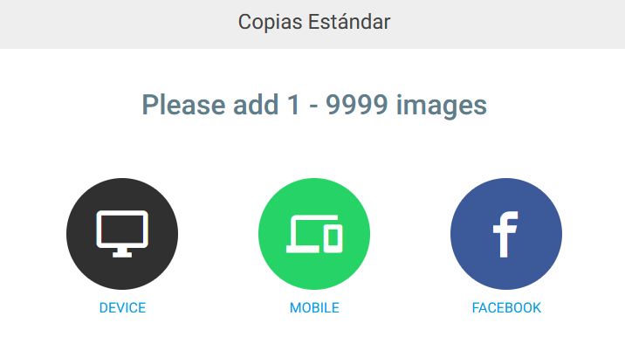Image resolution: width=625 pixels, height=364 pixels.
Task: Click the word 'images' in the heading
Action: pyautogui.click(x=441, y=106)
